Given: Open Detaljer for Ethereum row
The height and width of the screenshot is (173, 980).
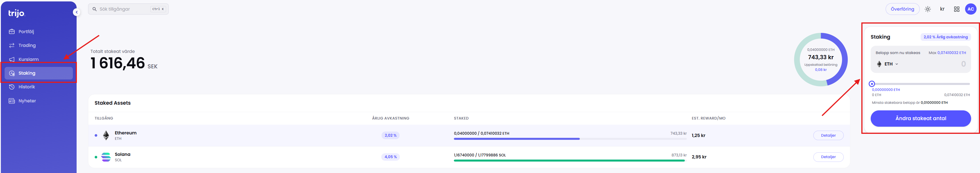Looking at the screenshot, I should pos(828,136).
